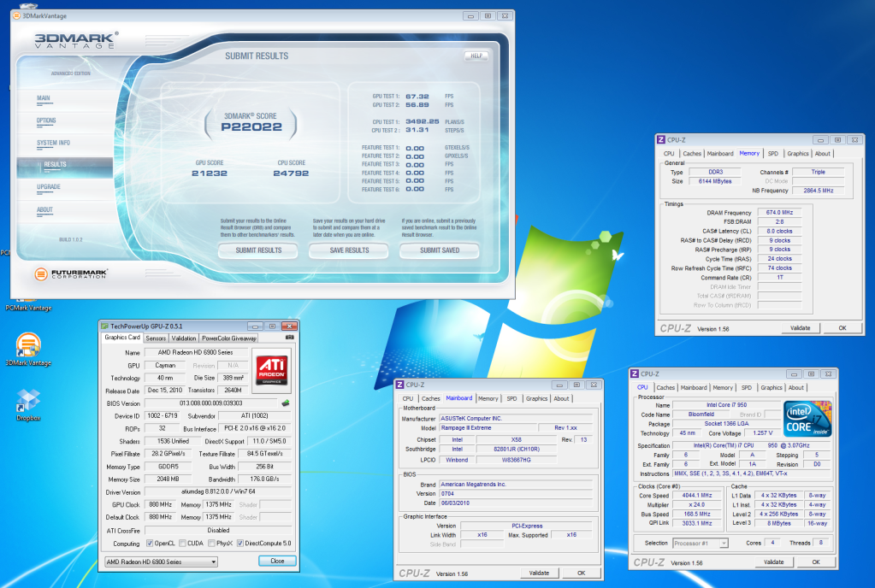Viewport: 875px width, 588px height.
Task: Click the SUBMIT SAVED button
Action: click(440, 250)
